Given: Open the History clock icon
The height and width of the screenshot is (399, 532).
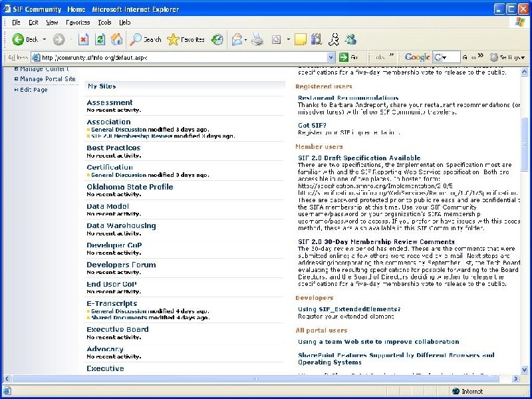Looking at the screenshot, I should (217, 40).
